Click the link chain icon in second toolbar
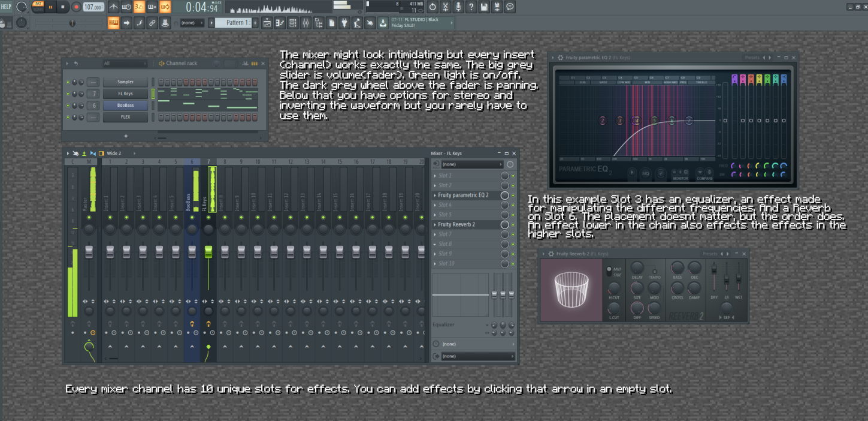Screen dimensions: 868x421 (x=152, y=23)
